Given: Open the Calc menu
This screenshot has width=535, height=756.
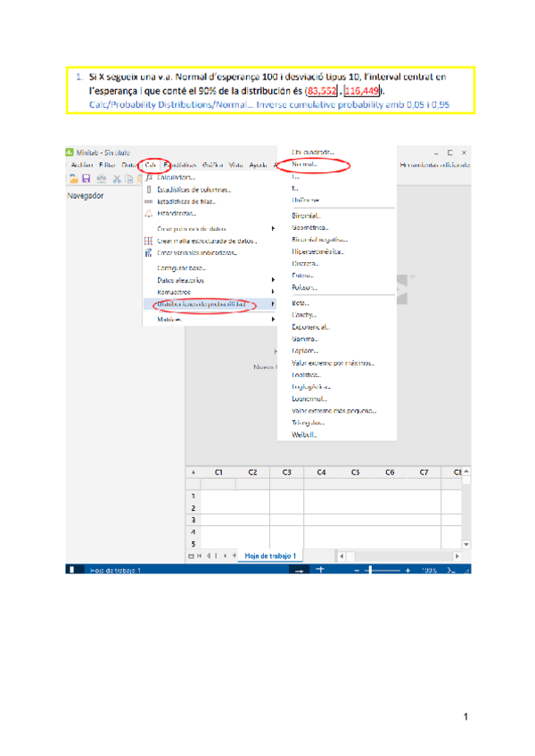Looking at the screenshot, I should [151, 165].
